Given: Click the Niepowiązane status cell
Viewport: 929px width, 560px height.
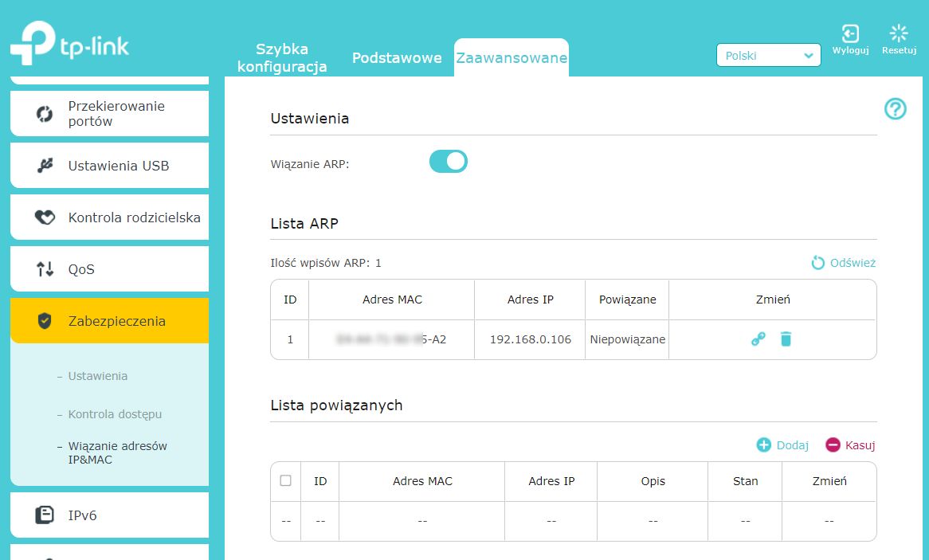Looking at the screenshot, I should pyautogui.click(x=627, y=339).
